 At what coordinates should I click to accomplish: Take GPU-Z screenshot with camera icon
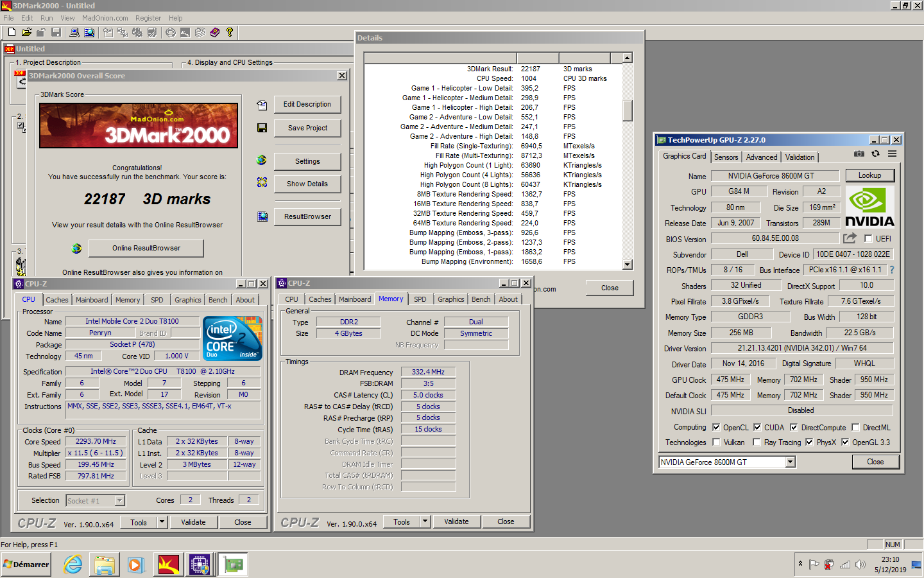coord(859,153)
